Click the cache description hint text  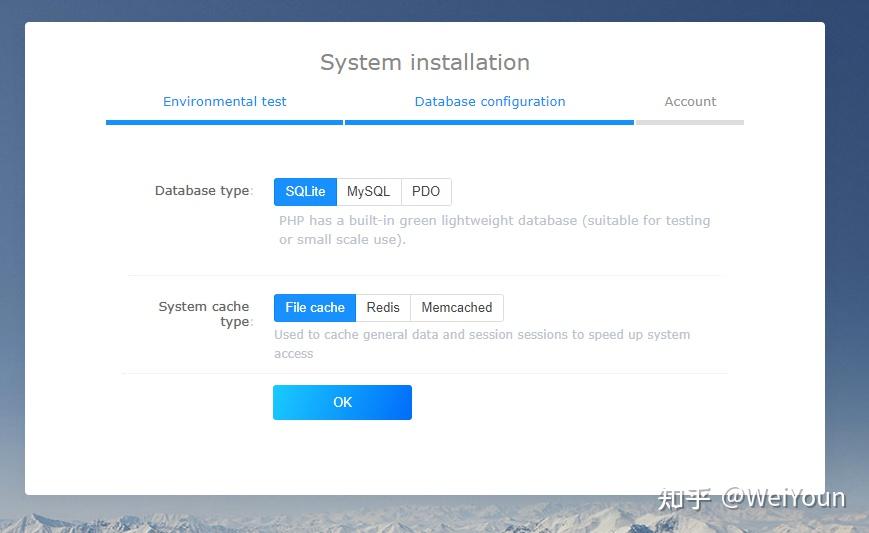[x=482, y=344]
